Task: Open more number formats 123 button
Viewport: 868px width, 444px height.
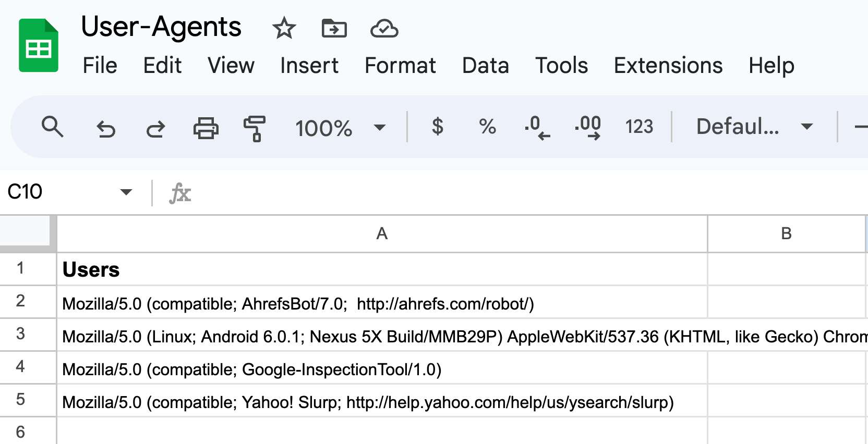Action: (639, 127)
